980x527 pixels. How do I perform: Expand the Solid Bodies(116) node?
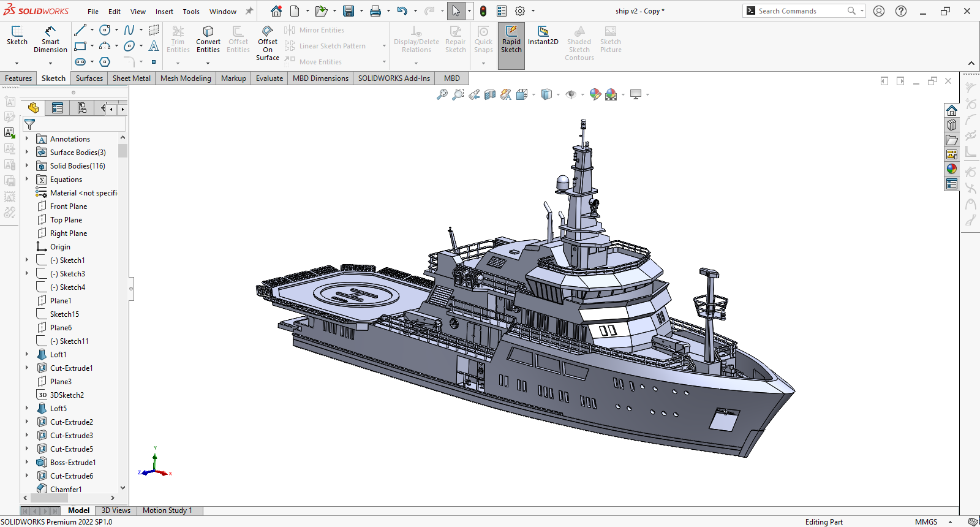27,166
